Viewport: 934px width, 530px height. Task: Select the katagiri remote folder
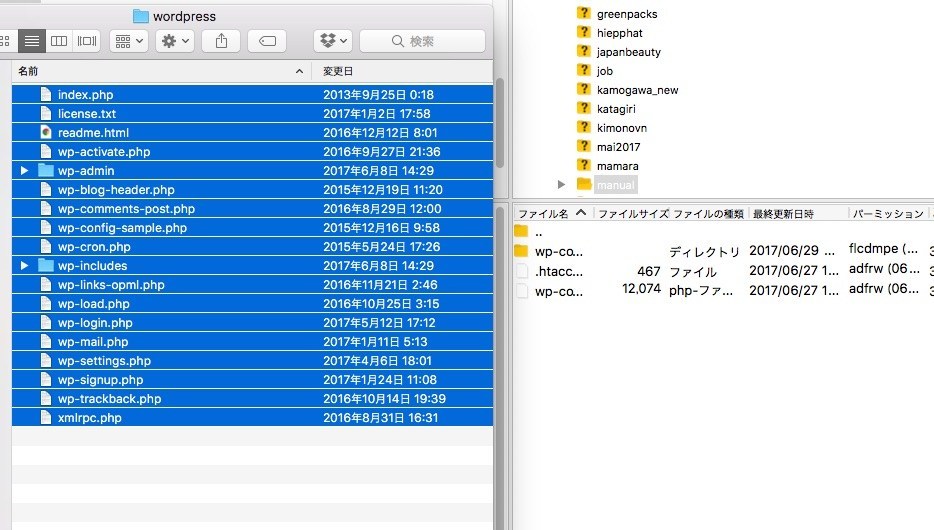tap(616, 110)
